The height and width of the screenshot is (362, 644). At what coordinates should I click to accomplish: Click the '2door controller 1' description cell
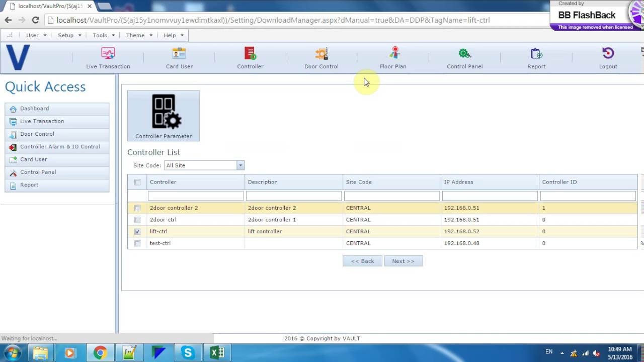[294, 220]
